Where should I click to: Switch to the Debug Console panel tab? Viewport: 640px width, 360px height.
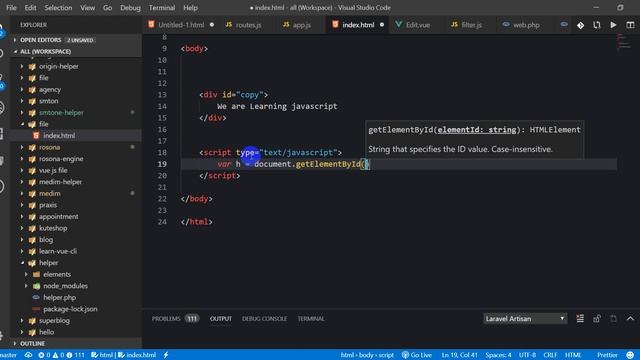[x=264, y=318]
